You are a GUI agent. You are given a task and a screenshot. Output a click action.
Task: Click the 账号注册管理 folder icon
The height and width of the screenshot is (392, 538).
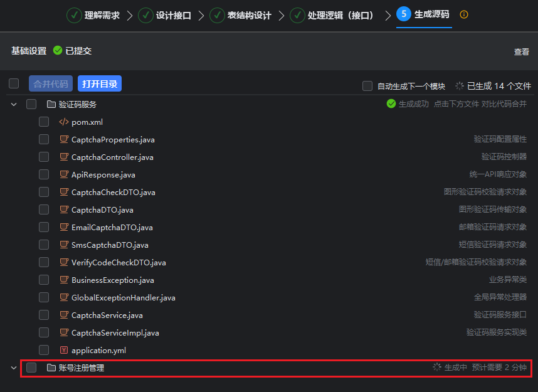point(51,368)
